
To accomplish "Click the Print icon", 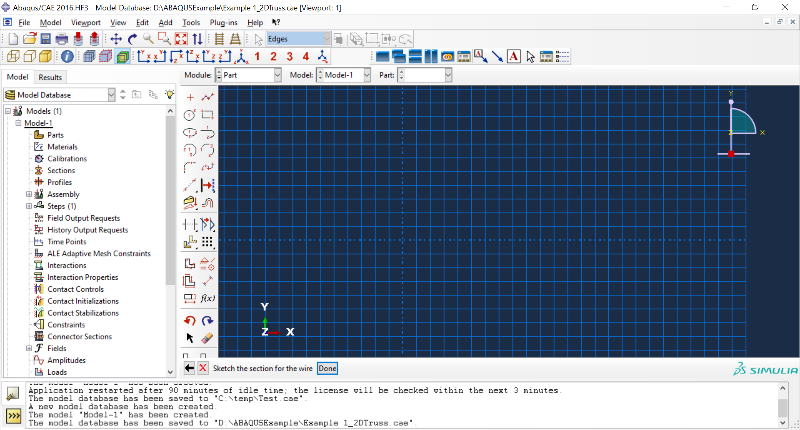I will tap(62, 39).
